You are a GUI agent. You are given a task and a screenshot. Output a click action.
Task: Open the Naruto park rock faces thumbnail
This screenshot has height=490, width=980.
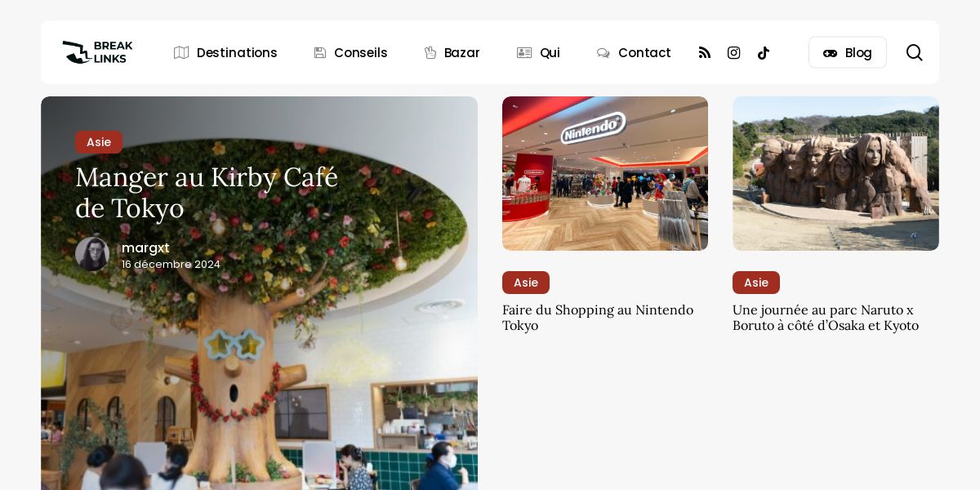point(835,173)
